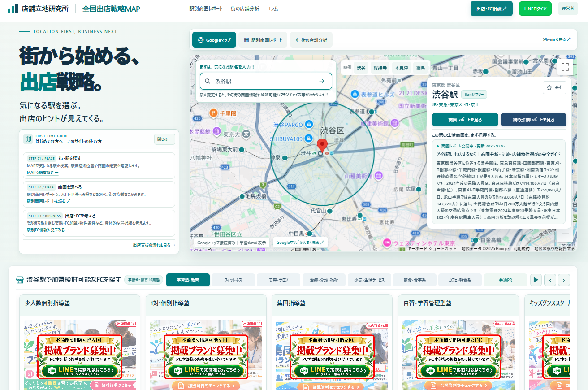The height and width of the screenshot is (390, 588).
Task: Click the 運営者 button in header
Action: [568, 9]
